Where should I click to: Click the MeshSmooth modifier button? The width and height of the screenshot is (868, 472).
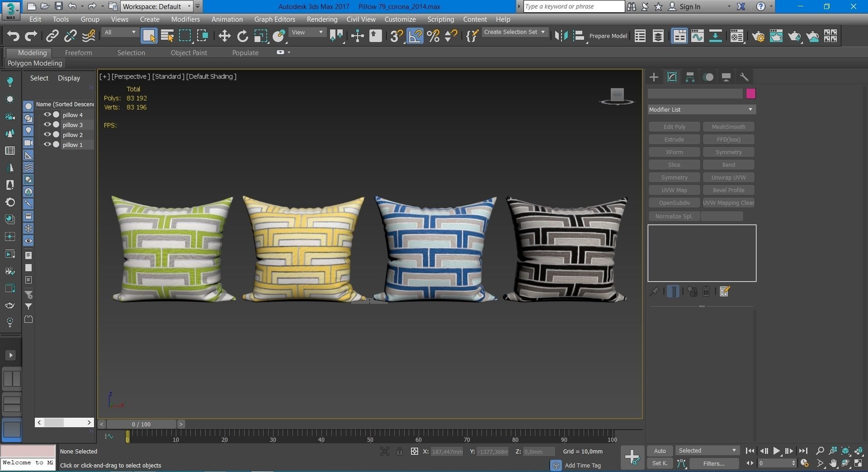point(728,127)
